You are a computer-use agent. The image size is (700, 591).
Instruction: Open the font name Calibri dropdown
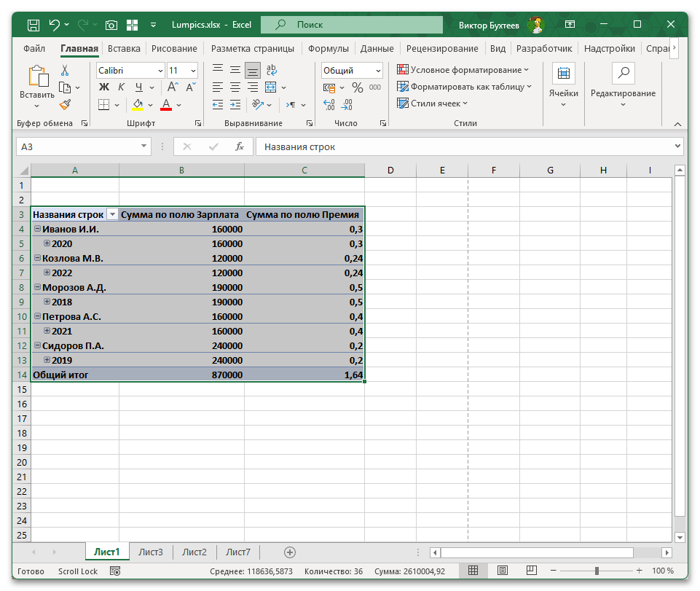click(x=160, y=71)
